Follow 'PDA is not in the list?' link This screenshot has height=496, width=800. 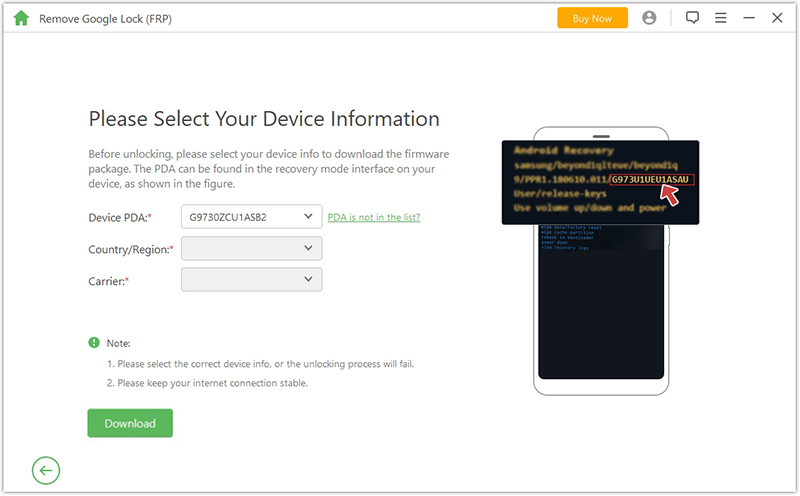point(373,217)
